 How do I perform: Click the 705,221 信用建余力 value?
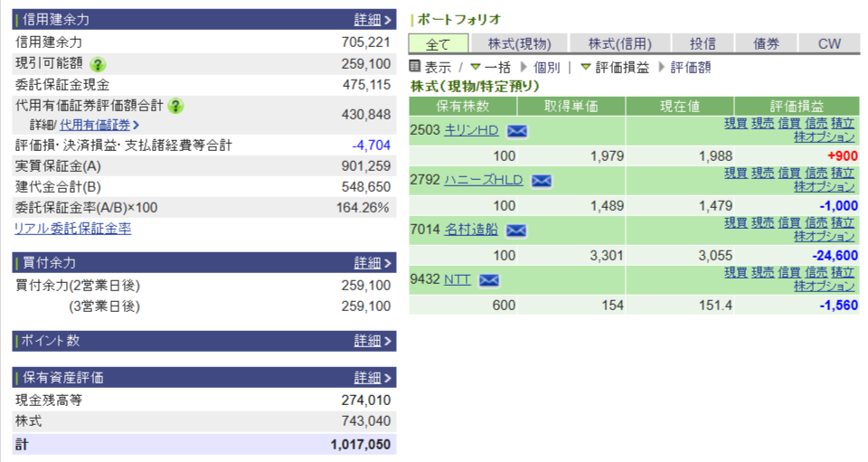tap(366, 42)
